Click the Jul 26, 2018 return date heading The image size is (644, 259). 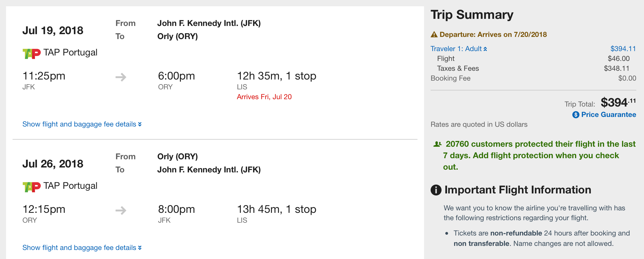coord(53,164)
